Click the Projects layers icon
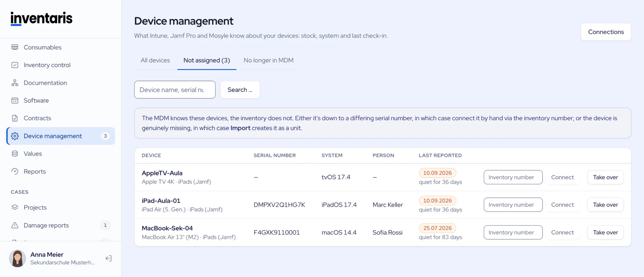The width and height of the screenshot is (644, 277). point(15,207)
